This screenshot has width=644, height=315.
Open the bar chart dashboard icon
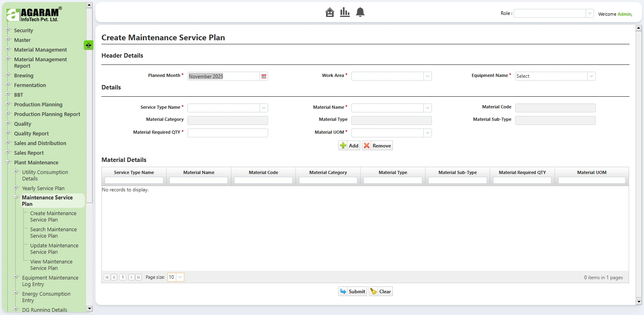tap(345, 12)
